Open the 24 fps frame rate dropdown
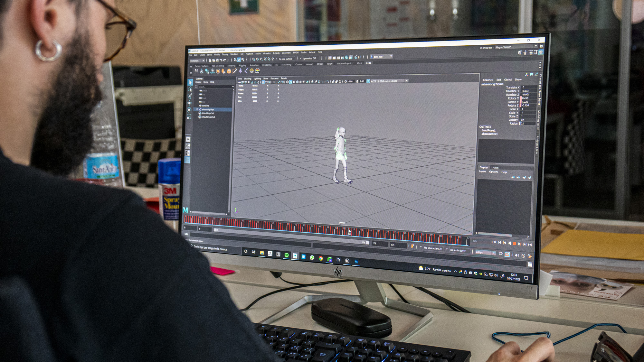Viewport: 644px width, 362px height. coord(485,252)
